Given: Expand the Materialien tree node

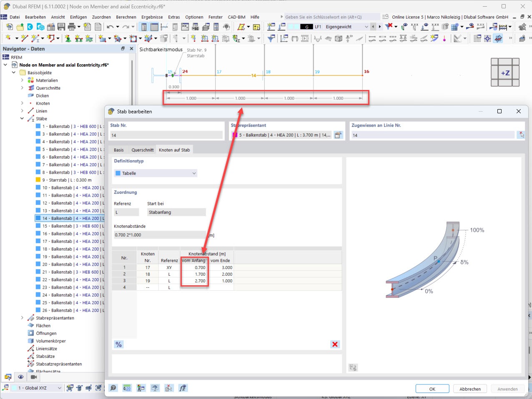Looking at the screenshot, I should 22,80.
